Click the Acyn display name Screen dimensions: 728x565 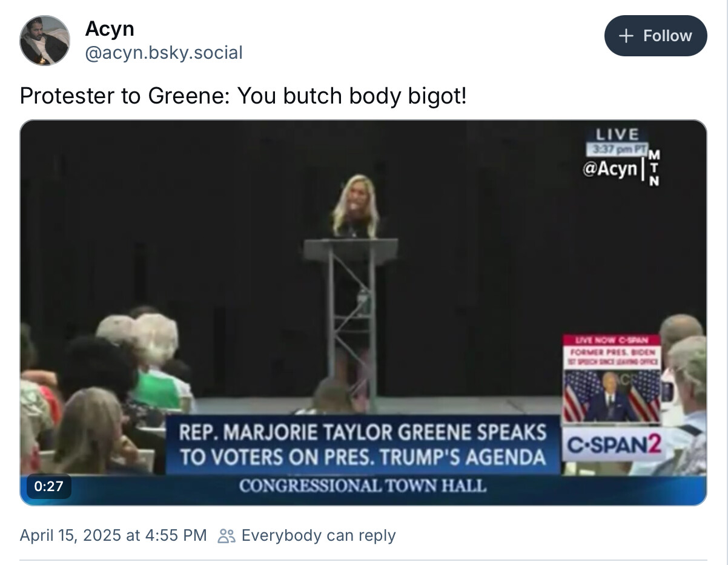pyautogui.click(x=110, y=28)
